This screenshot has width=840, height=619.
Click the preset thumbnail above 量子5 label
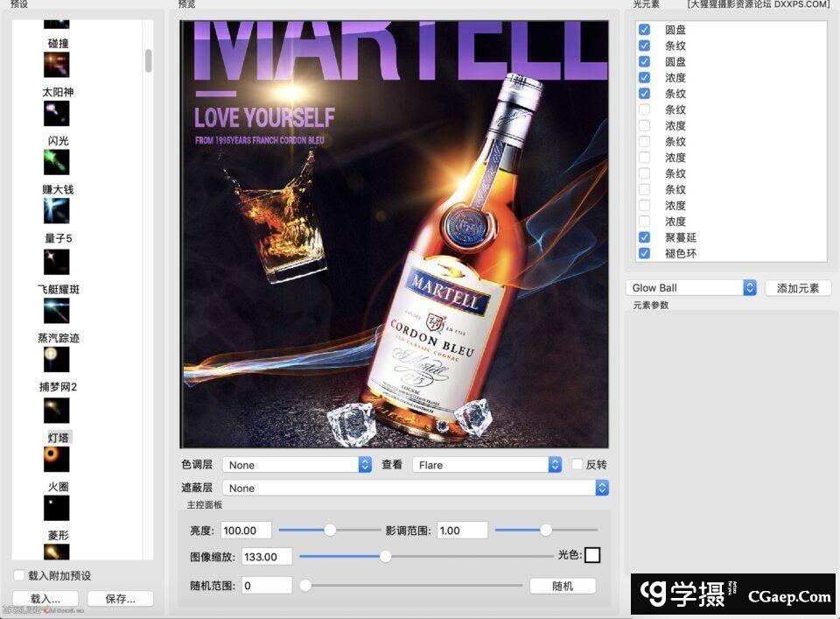point(56,210)
